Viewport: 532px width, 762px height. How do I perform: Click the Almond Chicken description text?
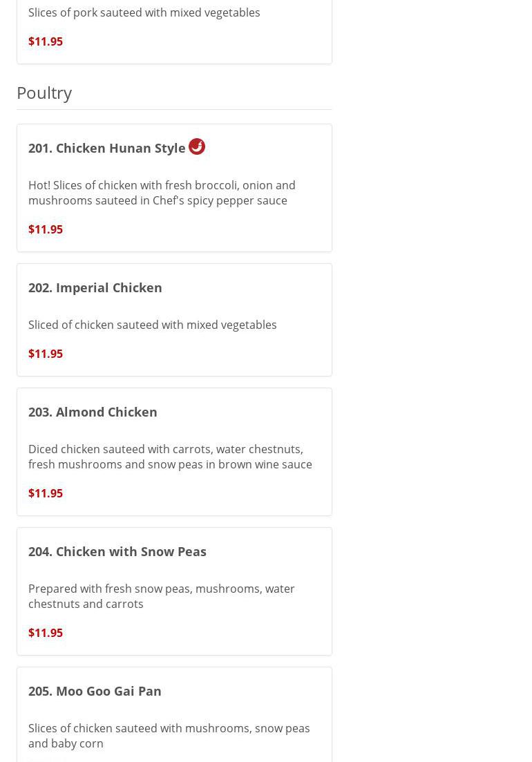170,457
